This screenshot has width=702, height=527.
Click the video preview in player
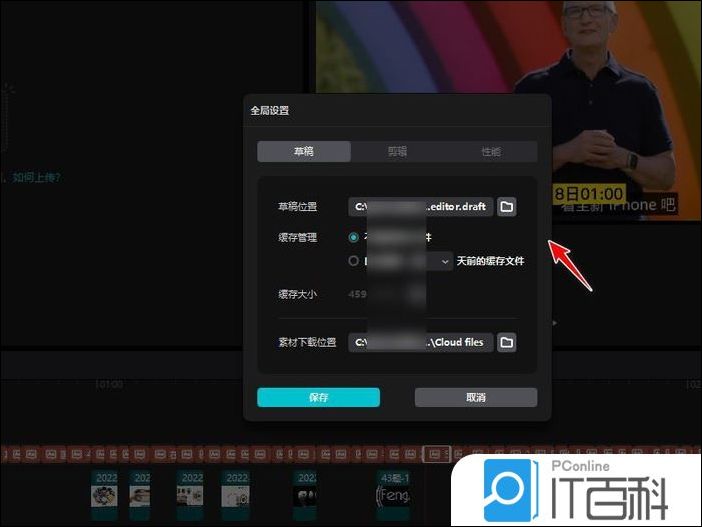[x=509, y=112]
